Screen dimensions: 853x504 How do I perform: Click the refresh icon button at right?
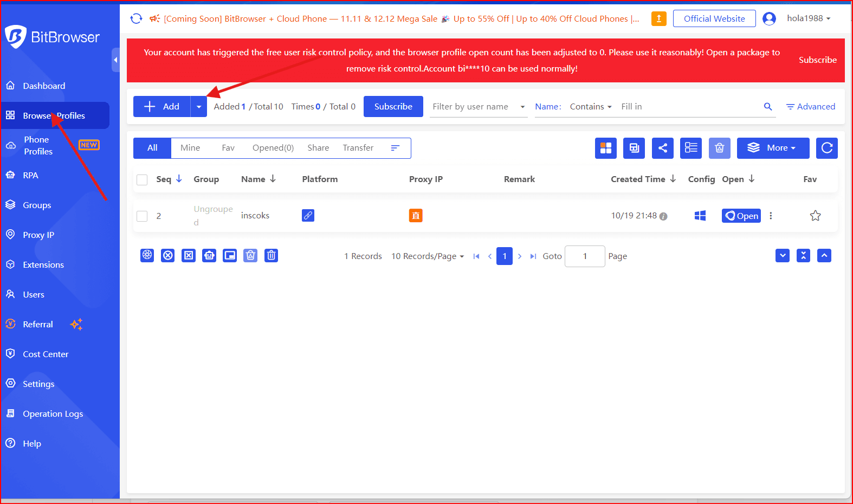point(826,148)
